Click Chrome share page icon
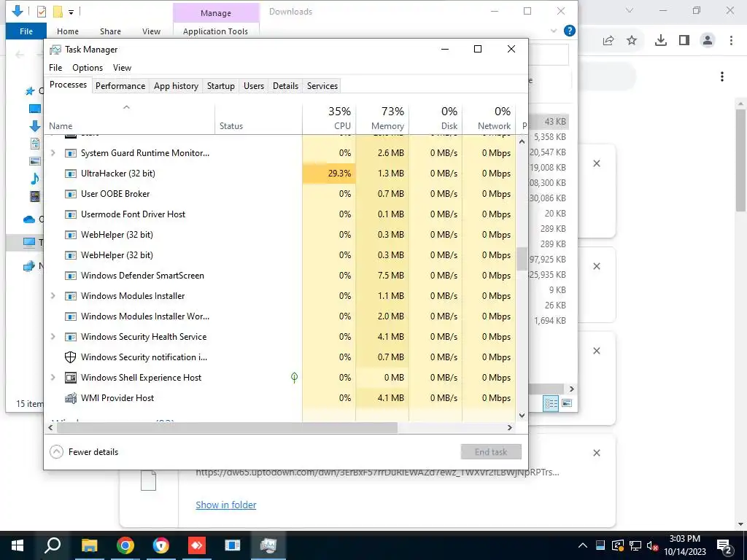This screenshot has width=747, height=560. point(608,41)
